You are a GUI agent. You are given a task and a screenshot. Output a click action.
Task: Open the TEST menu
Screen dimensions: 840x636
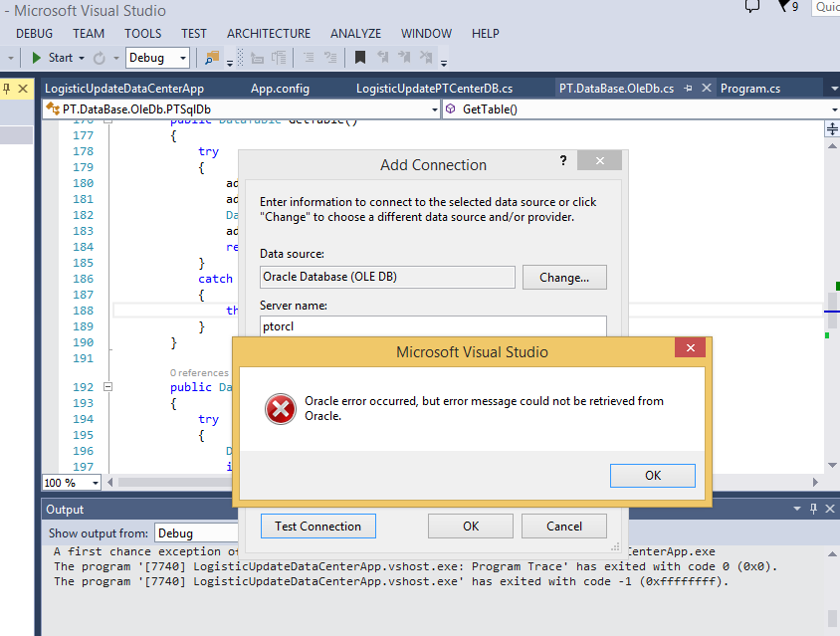point(193,33)
